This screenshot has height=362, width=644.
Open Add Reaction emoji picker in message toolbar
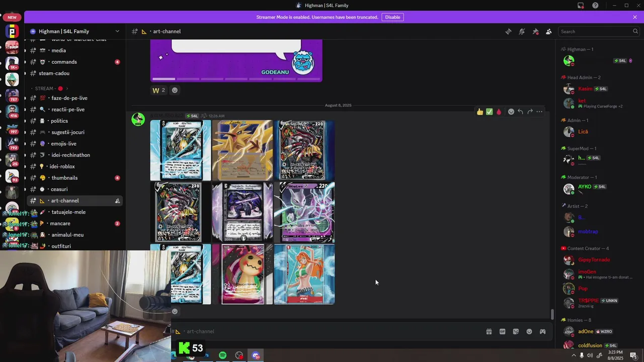pos(511,112)
